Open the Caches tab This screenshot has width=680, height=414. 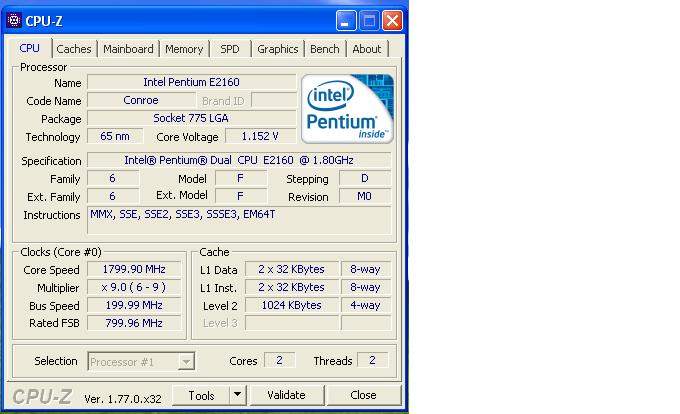pos(74,49)
